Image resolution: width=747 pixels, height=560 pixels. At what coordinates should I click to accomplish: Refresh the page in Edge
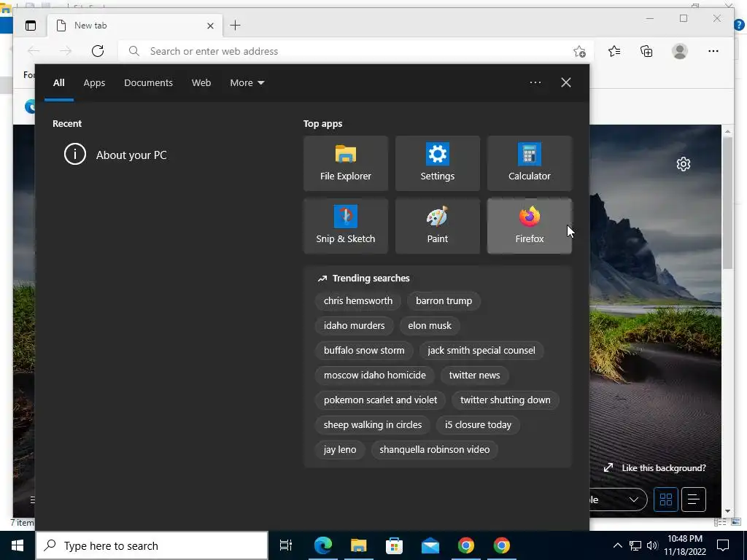pos(98,51)
